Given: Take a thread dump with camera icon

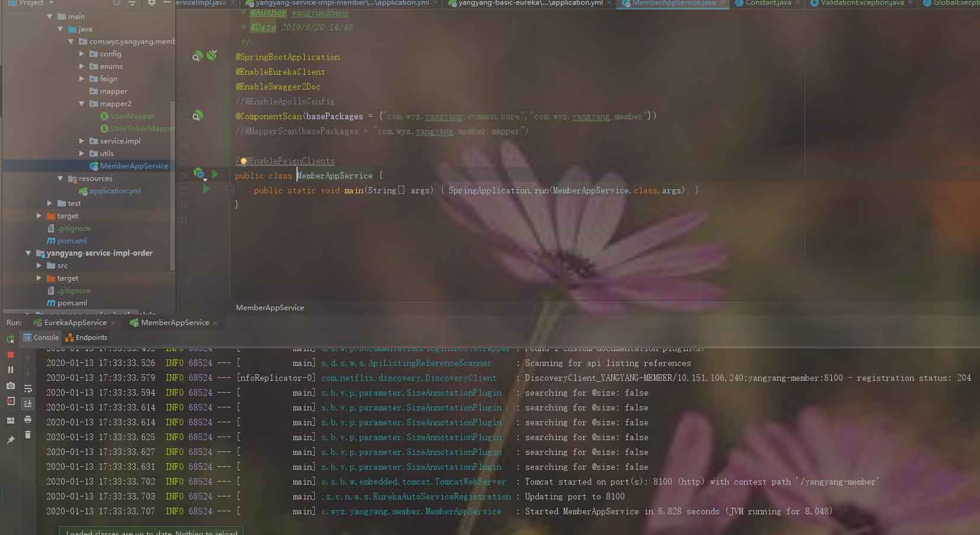Looking at the screenshot, I should tap(10, 386).
